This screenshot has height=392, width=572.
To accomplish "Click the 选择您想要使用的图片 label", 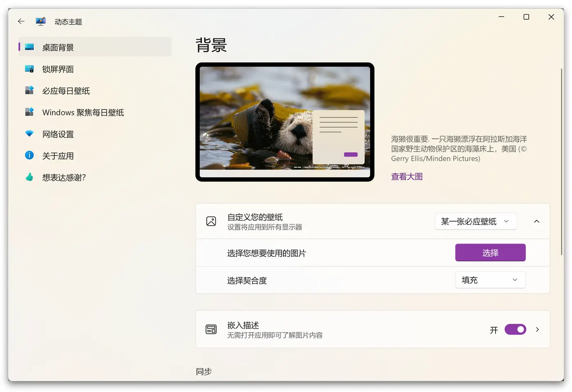I will [266, 253].
